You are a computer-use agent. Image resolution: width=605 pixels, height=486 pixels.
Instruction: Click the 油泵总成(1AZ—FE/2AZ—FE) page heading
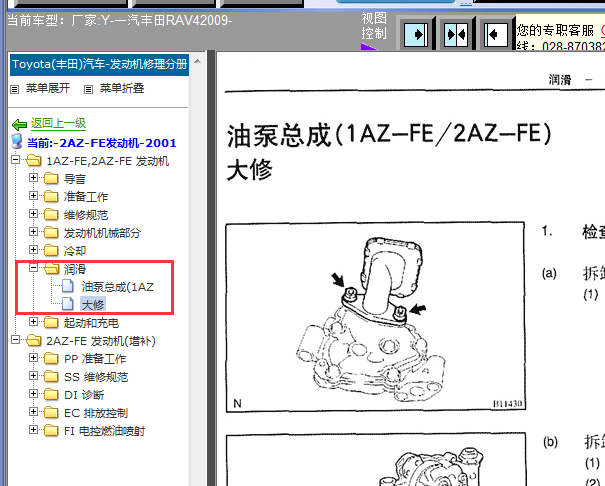[x=390, y=135]
